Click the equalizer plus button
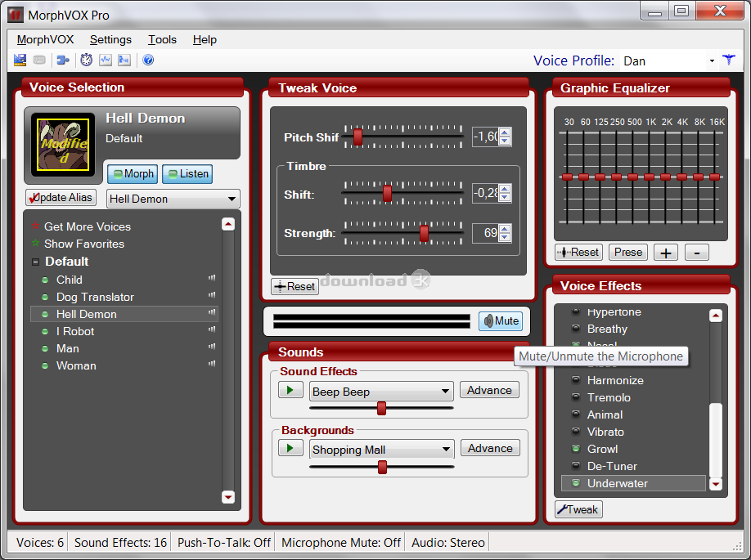This screenshot has height=560, width=751. [666, 253]
